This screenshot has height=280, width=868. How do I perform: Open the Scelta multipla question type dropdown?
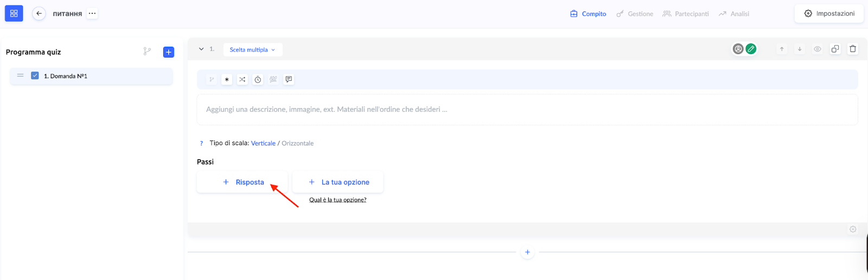[252, 50]
